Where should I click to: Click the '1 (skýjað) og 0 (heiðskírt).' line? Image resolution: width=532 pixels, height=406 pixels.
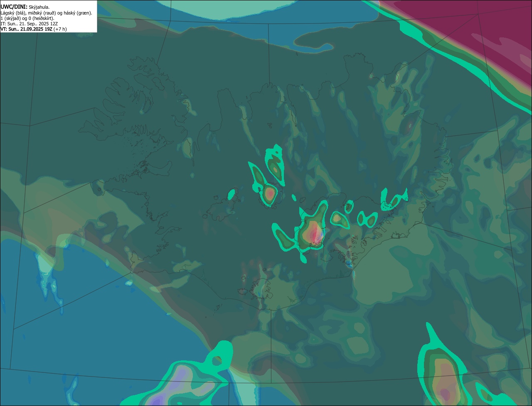coord(27,18)
